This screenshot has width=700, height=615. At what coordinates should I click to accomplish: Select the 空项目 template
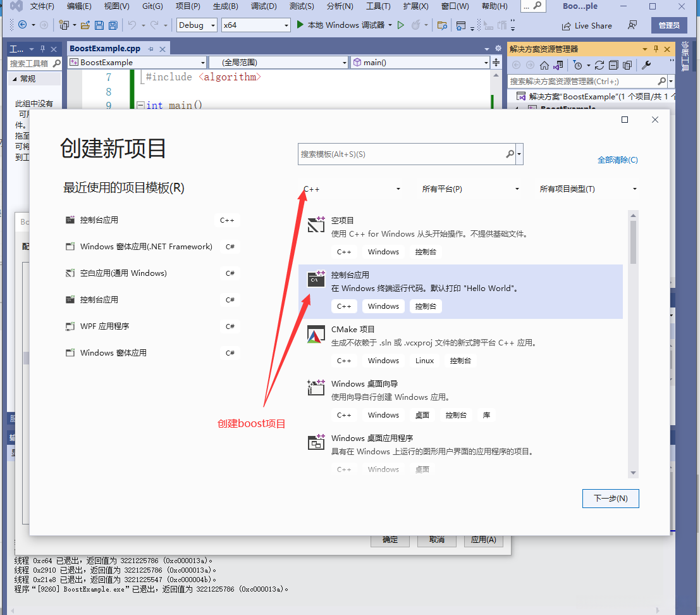click(460, 237)
